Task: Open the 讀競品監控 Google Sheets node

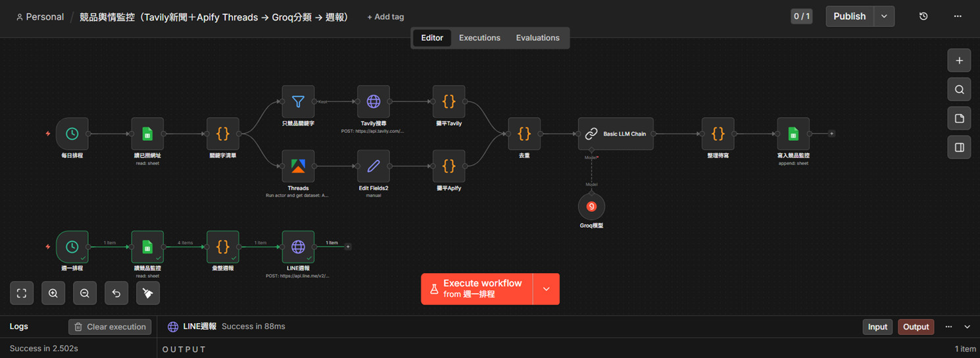Action: (147, 247)
